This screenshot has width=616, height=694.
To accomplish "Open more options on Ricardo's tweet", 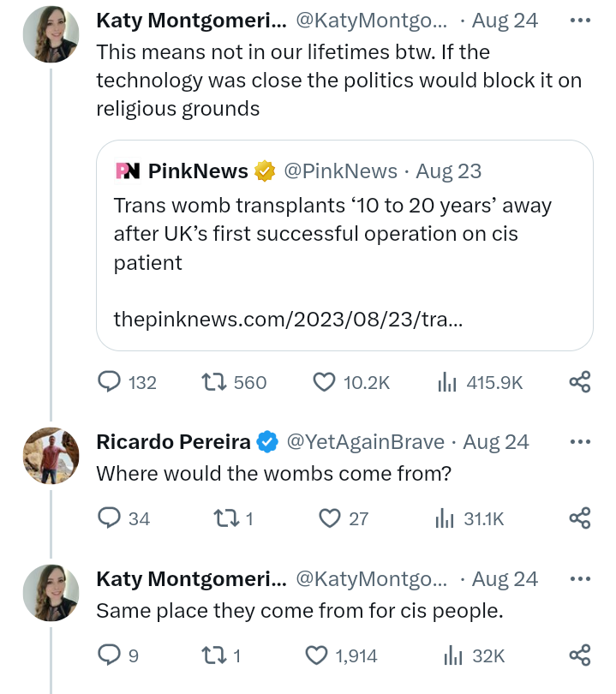I will click(580, 442).
